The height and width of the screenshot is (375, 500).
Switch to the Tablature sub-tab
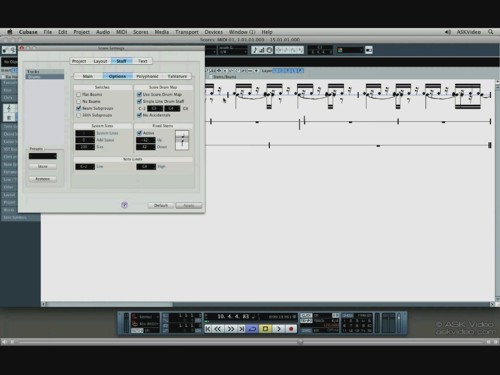[x=177, y=76]
